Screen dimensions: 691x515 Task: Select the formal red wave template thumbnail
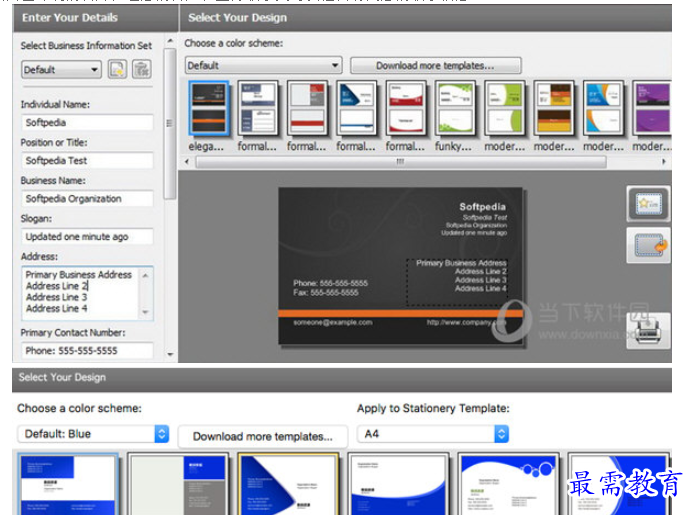click(x=406, y=108)
